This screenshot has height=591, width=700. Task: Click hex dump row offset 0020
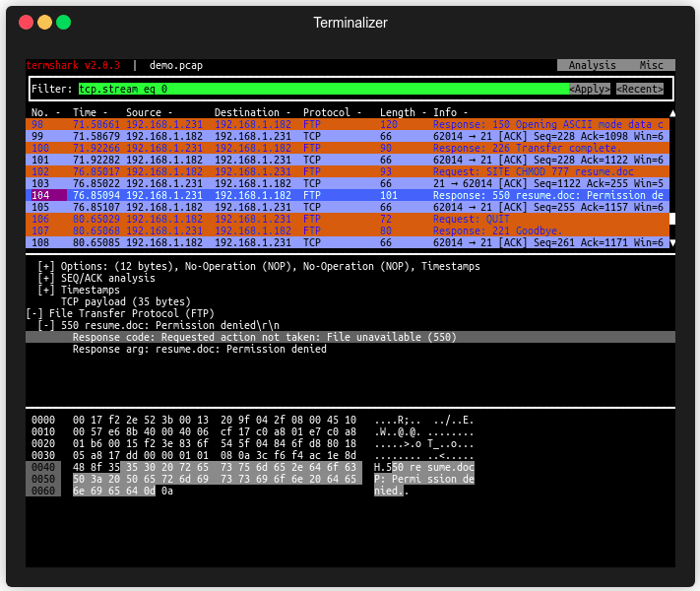43,444
